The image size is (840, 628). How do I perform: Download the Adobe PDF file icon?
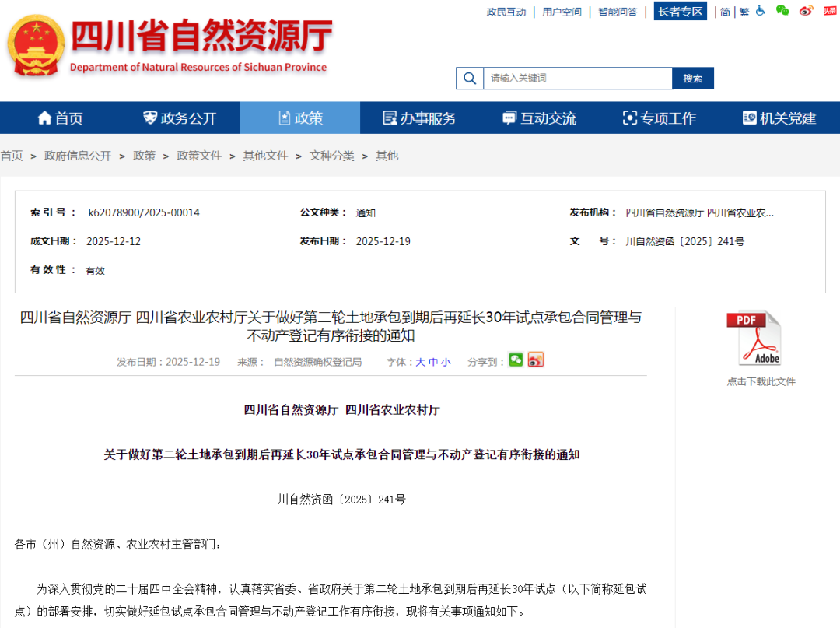tap(754, 338)
